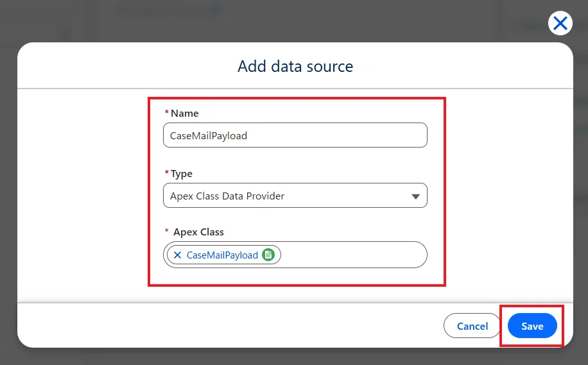Click the Name input field
Screen dimensions: 588x365
295,135
